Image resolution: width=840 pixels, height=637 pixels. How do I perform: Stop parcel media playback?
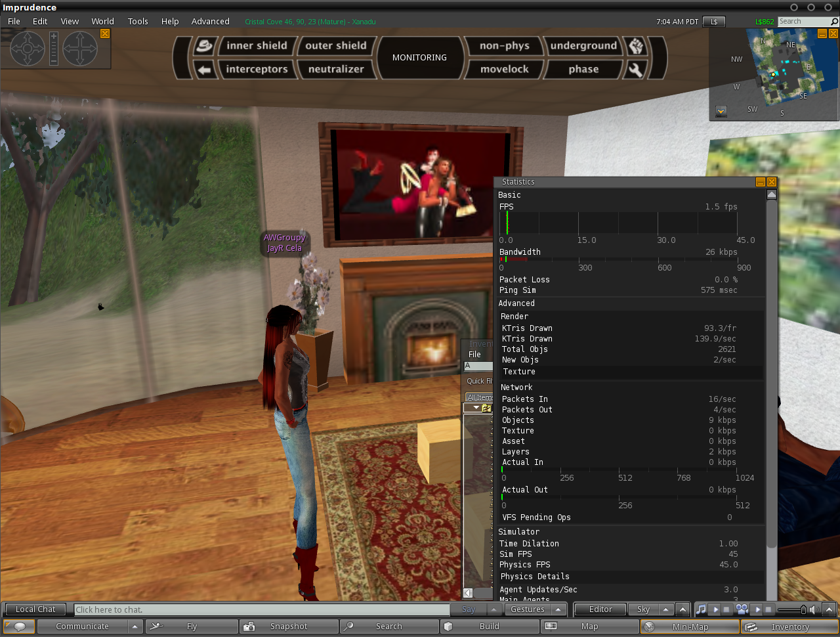click(768, 609)
